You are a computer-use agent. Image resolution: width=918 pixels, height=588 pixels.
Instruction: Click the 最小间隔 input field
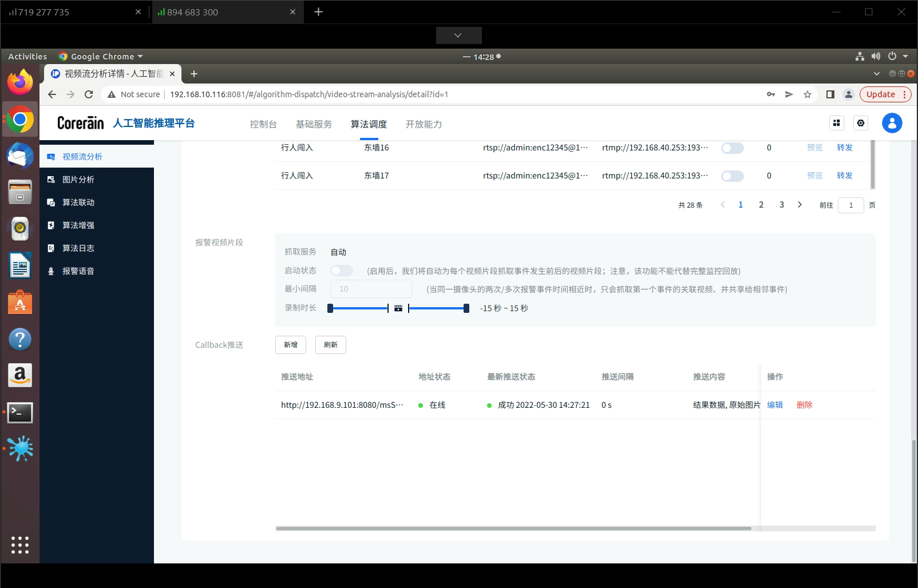[371, 289]
